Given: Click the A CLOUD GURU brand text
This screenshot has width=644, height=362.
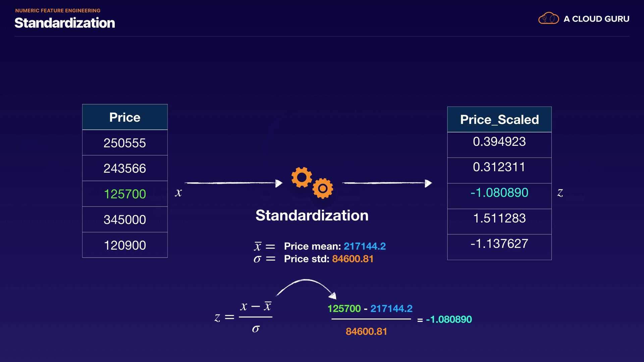Looking at the screenshot, I should pyautogui.click(x=596, y=19).
